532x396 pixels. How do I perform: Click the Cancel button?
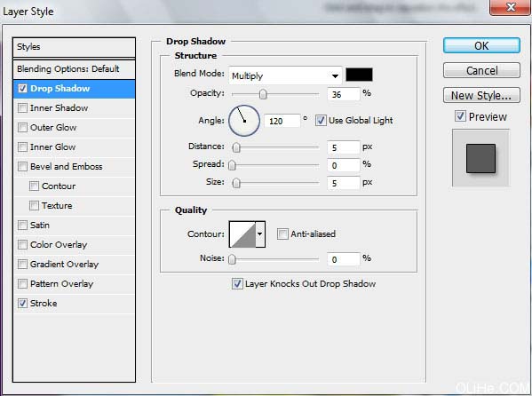click(x=481, y=70)
